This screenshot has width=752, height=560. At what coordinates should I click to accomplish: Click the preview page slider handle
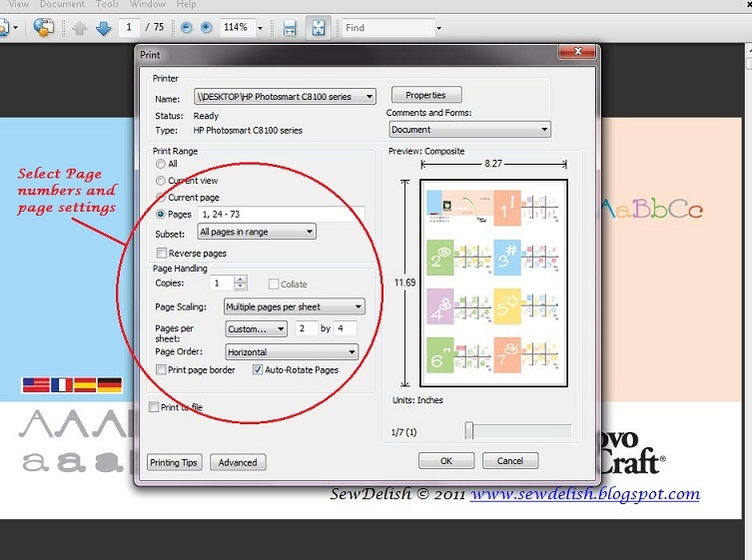[469, 430]
